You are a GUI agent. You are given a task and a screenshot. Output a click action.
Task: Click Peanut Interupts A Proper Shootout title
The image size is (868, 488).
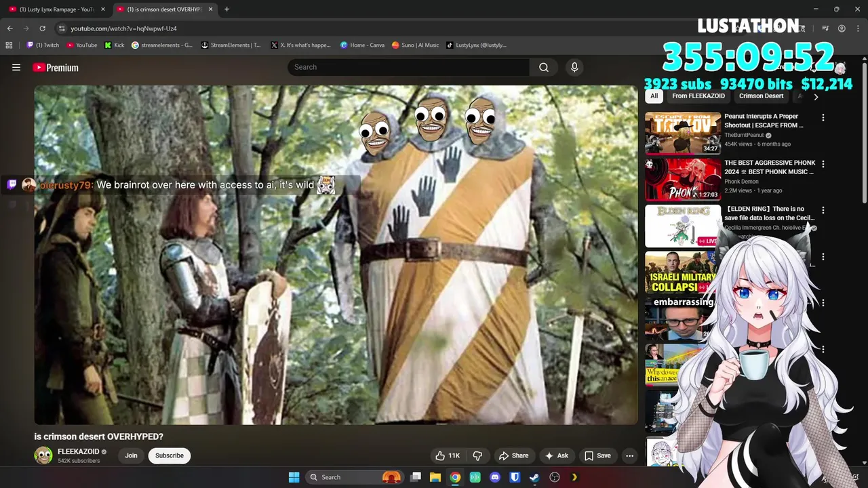click(764, 121)
